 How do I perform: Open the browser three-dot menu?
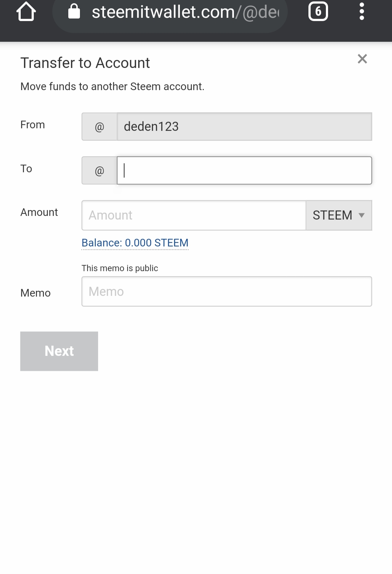361,12
